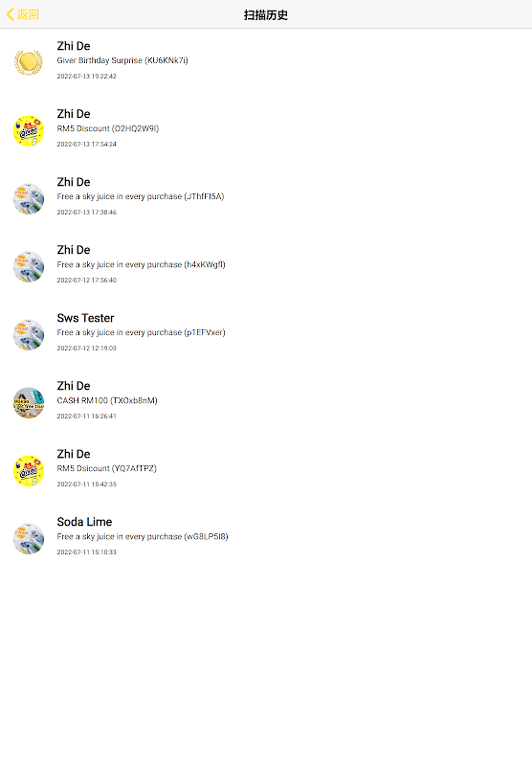Click the timestamp 2022-07-11 15:10:33
This screenshot has width=532, height=766.
[87, 552]
